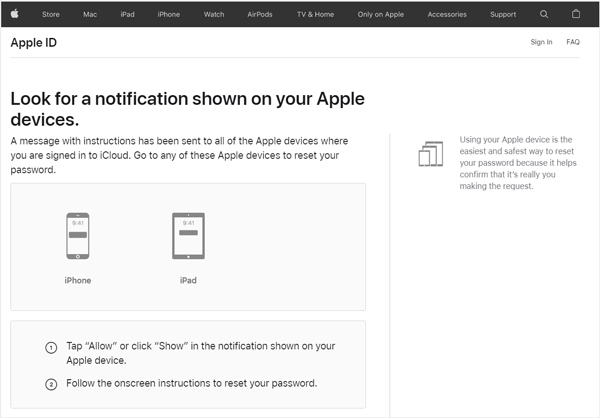Open the AirPods menu
This screenshot has width=600, height=418.
tap(260, 15)
